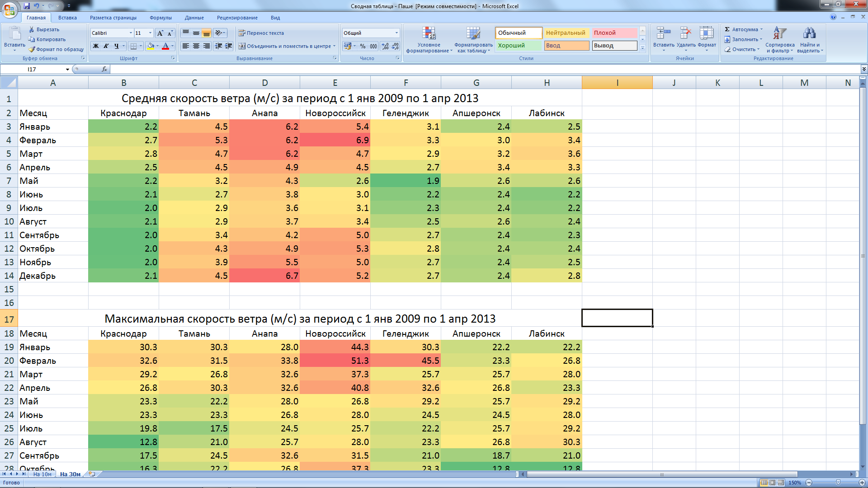
Task: Click the yellow fill color bucket
Action: click(151, 46)
